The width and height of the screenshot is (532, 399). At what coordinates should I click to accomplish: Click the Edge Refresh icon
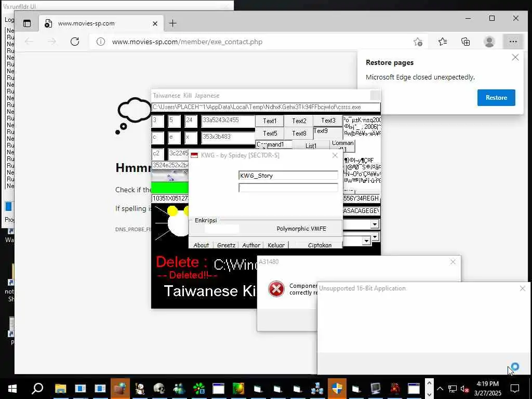point(75,42)
